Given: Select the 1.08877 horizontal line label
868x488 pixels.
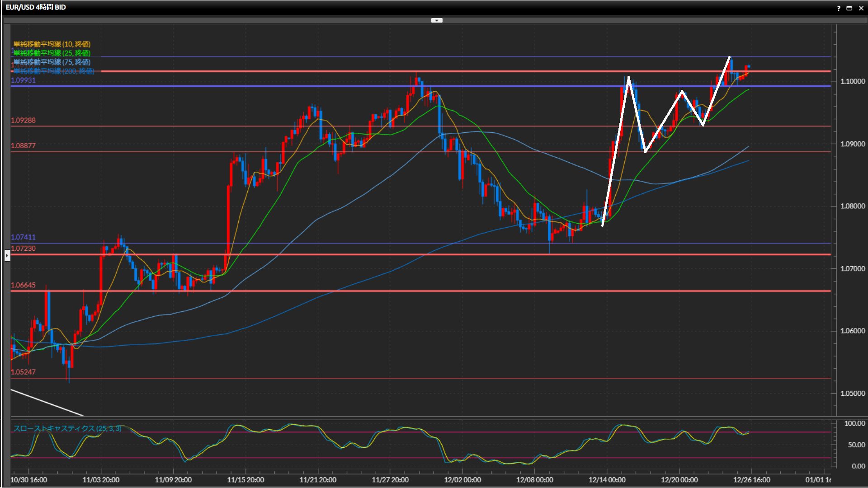Looking at the screenshot, I should click(23, 145).
